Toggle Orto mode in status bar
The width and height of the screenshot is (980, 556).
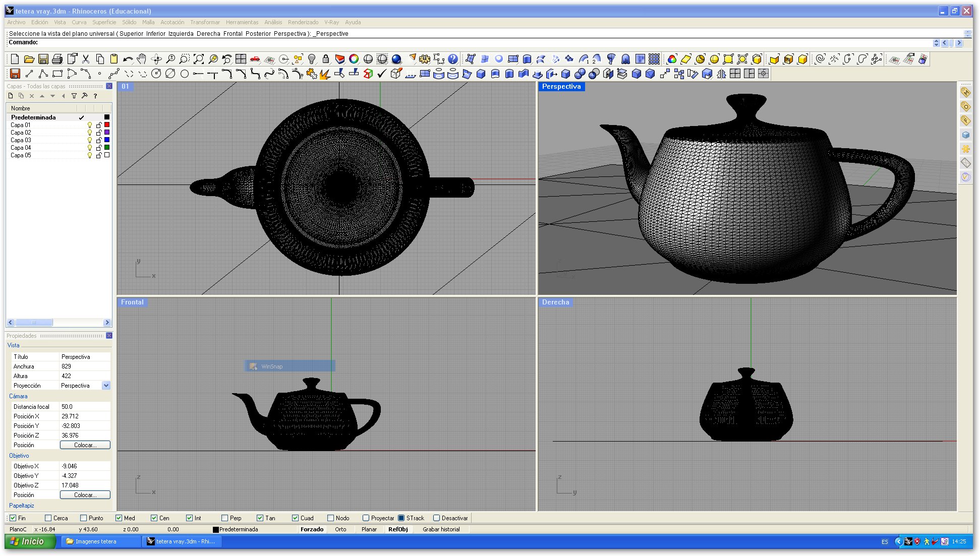[x=340, y=529]
